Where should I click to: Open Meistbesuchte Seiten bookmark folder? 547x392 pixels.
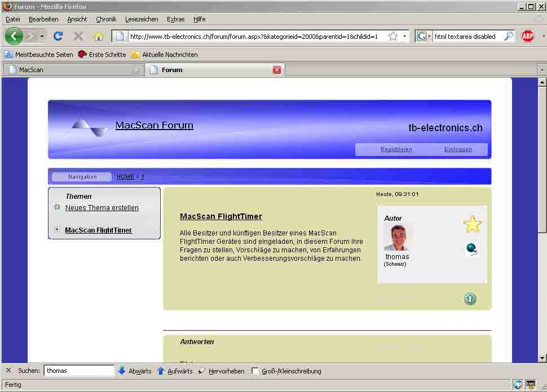coord(39,55)
